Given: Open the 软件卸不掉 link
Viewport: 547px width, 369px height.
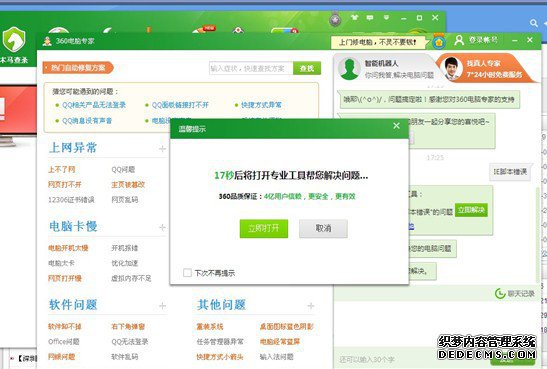Looking at the screenshot, I should 65,326.
